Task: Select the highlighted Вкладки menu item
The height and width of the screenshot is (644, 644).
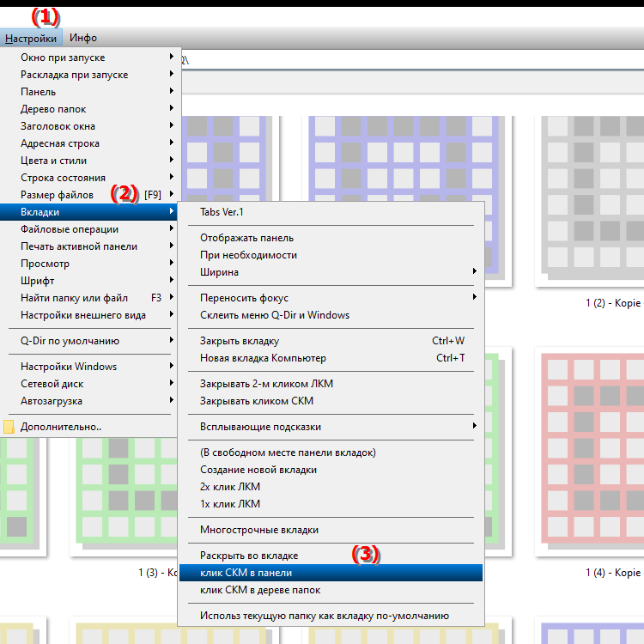Action: point(89,212)
